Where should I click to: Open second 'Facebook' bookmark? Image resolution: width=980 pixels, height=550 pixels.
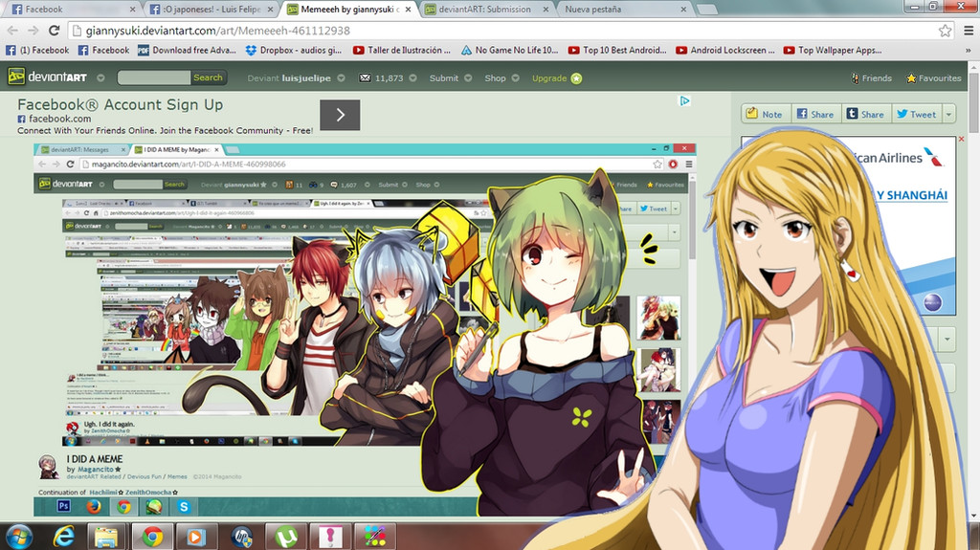click(x=103, y=50)
